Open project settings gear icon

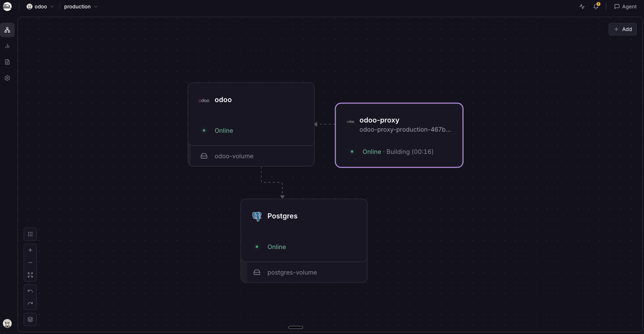tap(7, 78)
